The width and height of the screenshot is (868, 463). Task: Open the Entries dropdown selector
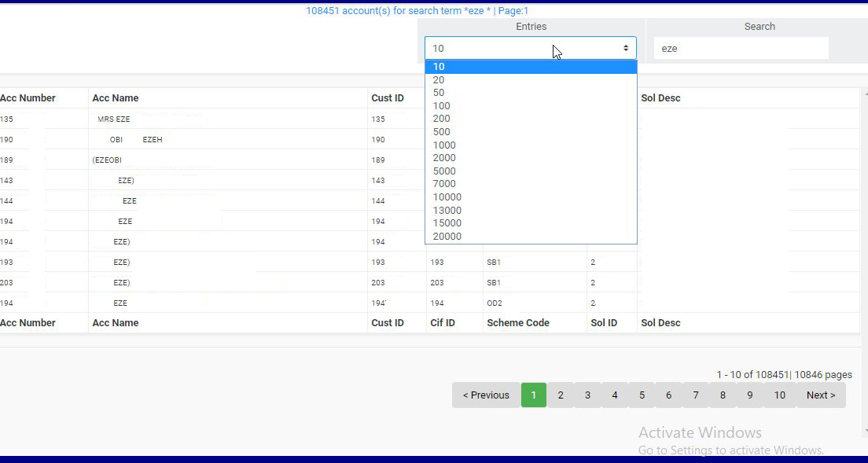(x=530, y=48)
